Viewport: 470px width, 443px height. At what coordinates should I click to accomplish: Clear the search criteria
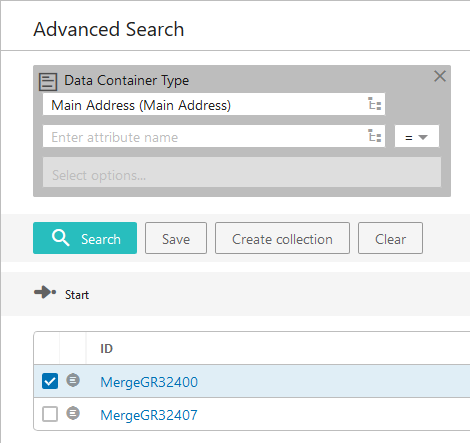390,238
